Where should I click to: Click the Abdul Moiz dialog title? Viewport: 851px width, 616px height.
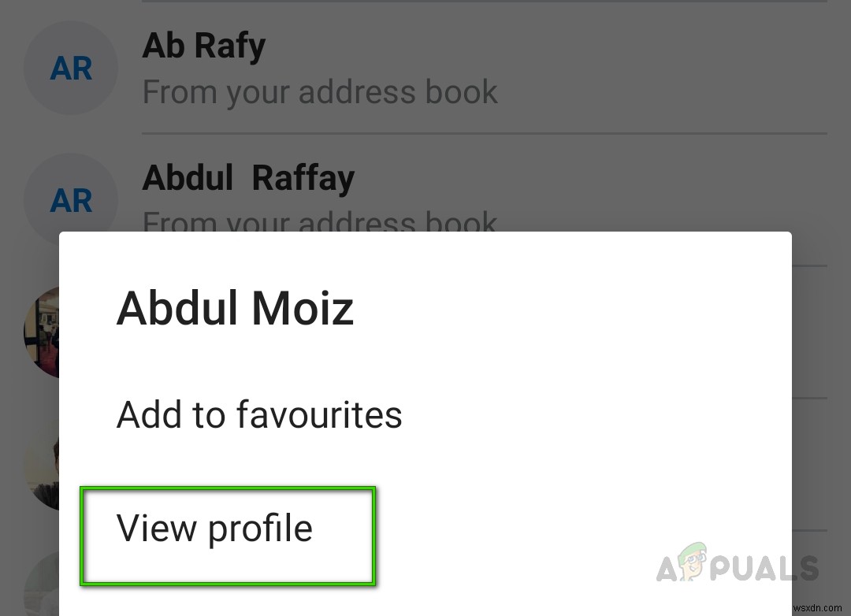pos(235,309)
